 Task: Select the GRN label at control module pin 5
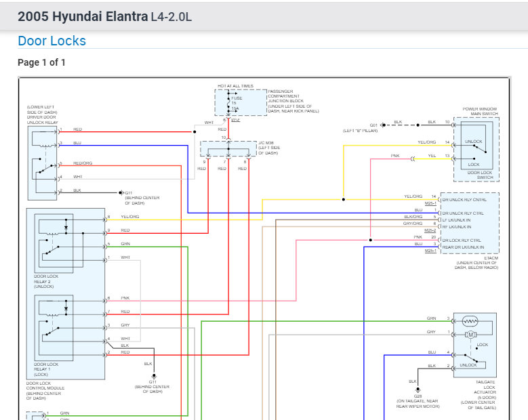click(x=125, y=244)
